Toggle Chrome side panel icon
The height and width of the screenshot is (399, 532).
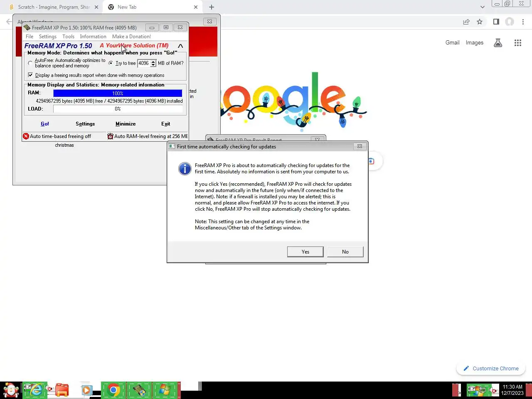(x=496, y=22)
